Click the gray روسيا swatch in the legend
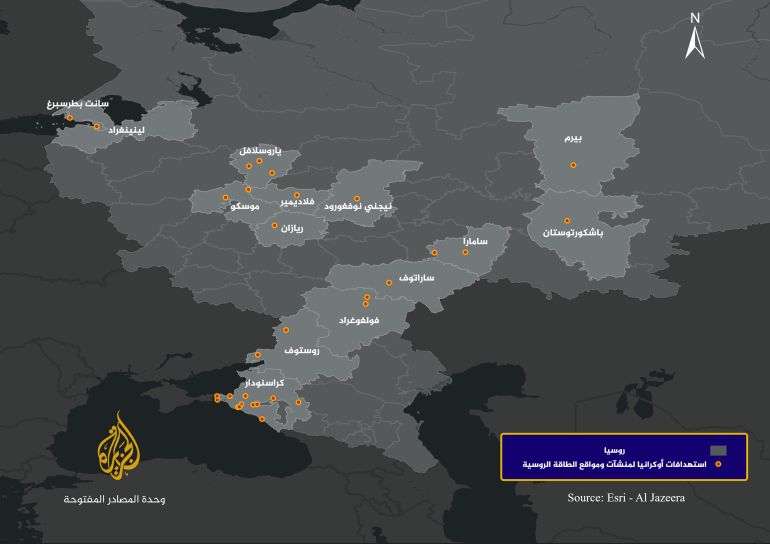The image size is (770, 544). [718, 450]
